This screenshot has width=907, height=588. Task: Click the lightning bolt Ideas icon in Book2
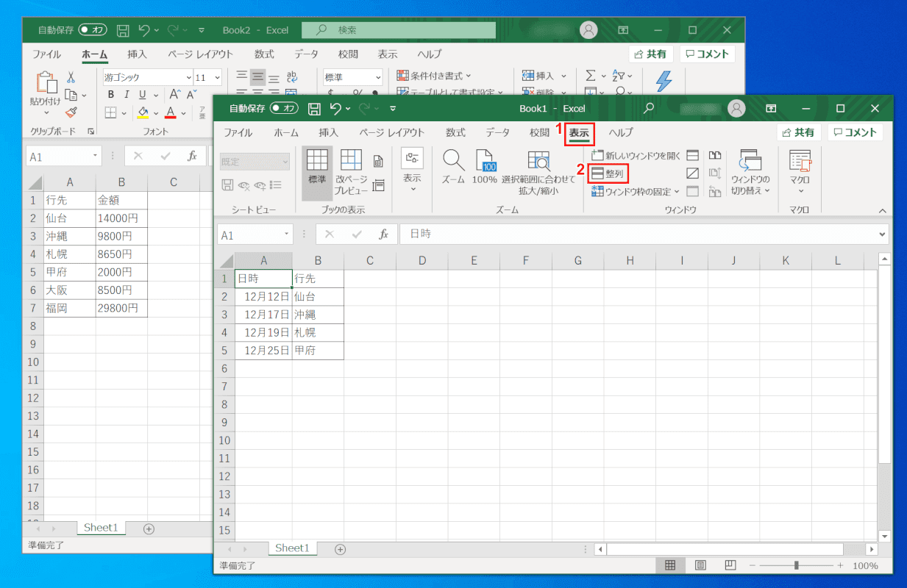(664, 80)
